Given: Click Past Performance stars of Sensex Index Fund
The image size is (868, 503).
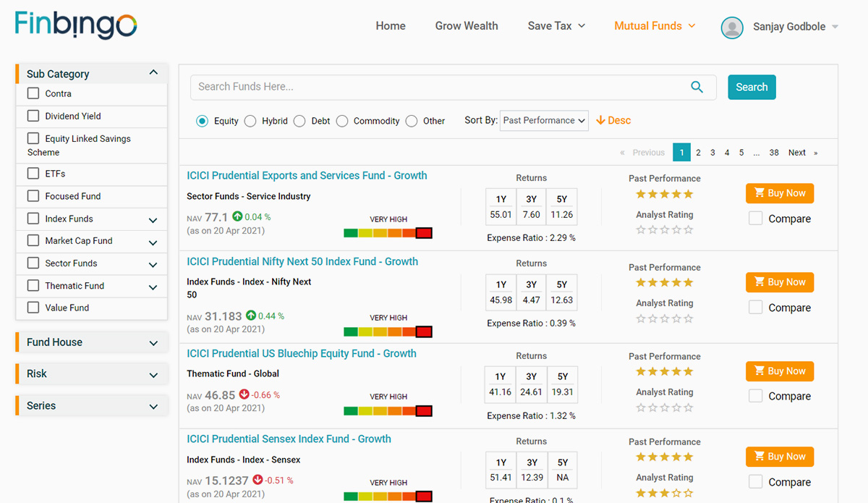Looking at the screenshot, I should 664,457.
